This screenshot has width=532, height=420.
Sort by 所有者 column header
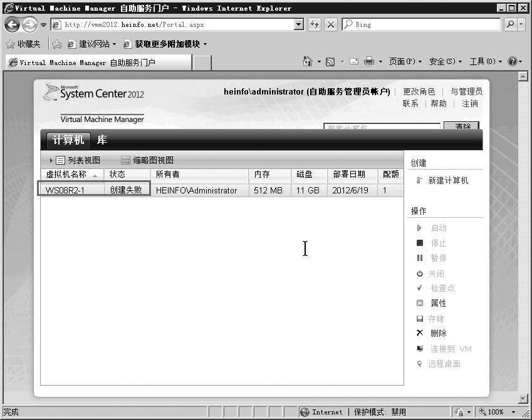(199, 175)
